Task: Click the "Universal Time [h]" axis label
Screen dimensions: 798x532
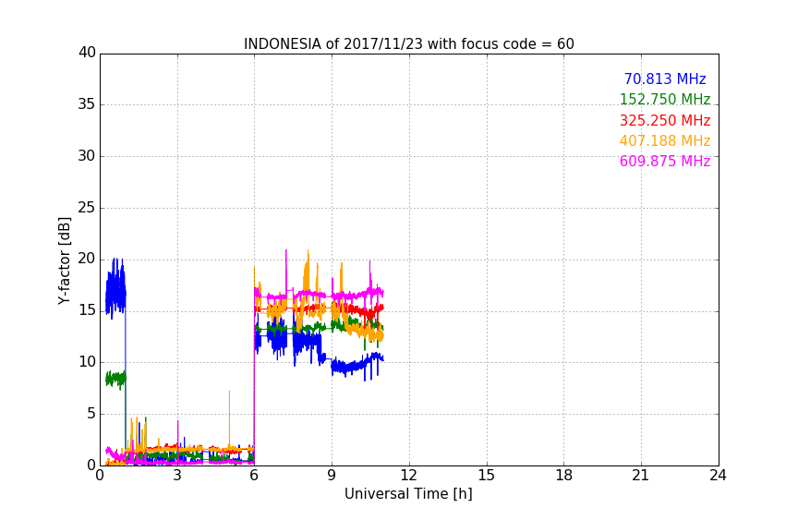Action: point(408,494)
